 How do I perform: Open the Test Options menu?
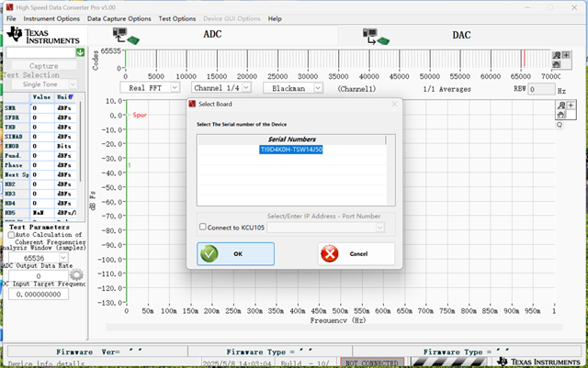click(177, 18)
